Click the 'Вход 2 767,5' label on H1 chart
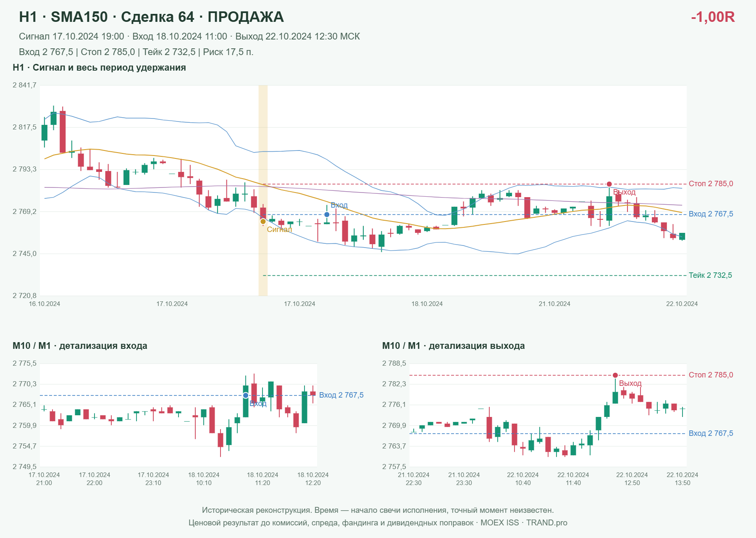756x538 pixels. tap(711, 214)
